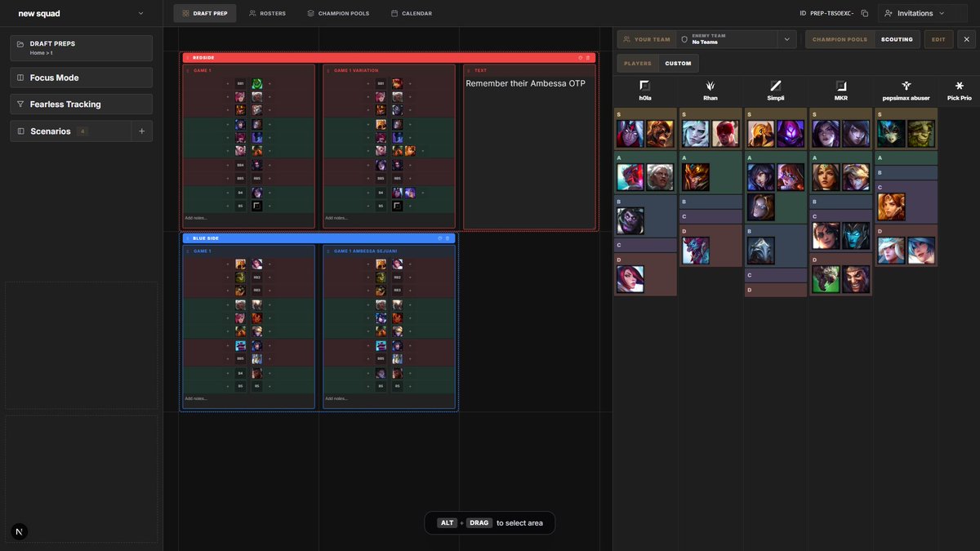Viewport: 980px width, 551px height.
Task: Click pepsimax abuser's first S-tier champion
Action: [x=892, y=134]
